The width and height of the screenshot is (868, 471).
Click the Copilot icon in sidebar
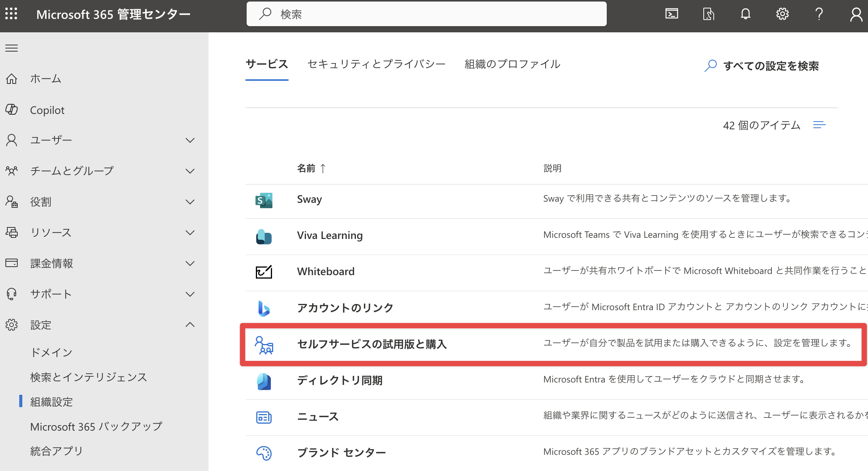pyautogui.click(x=12, y=110)
